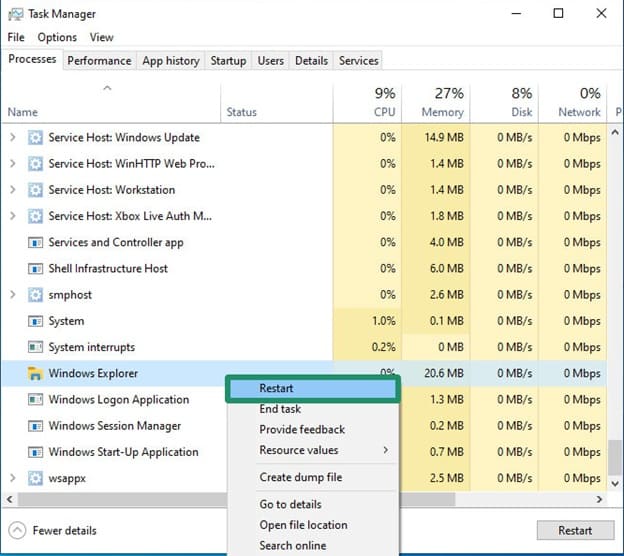Select the Windows Explorer process name
The image size is (624, 556).
93,374
